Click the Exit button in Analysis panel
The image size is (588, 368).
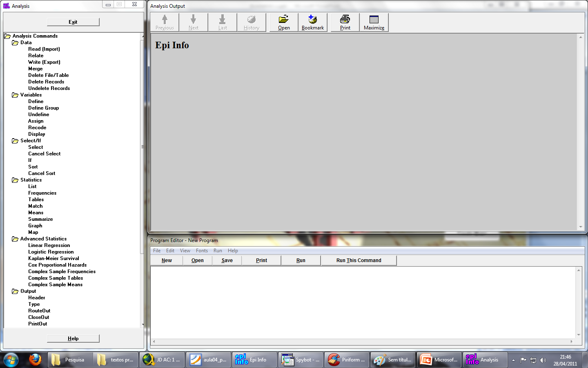click(73, 22)
